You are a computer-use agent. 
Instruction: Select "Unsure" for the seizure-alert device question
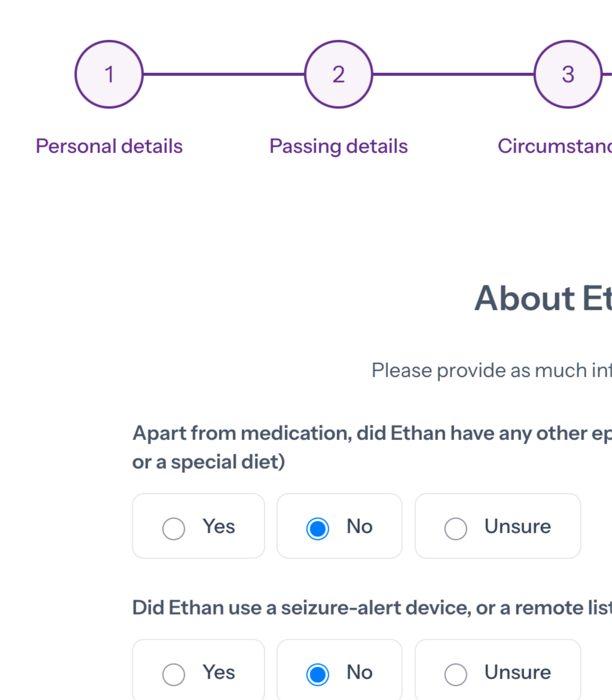[x=497, y=672]
